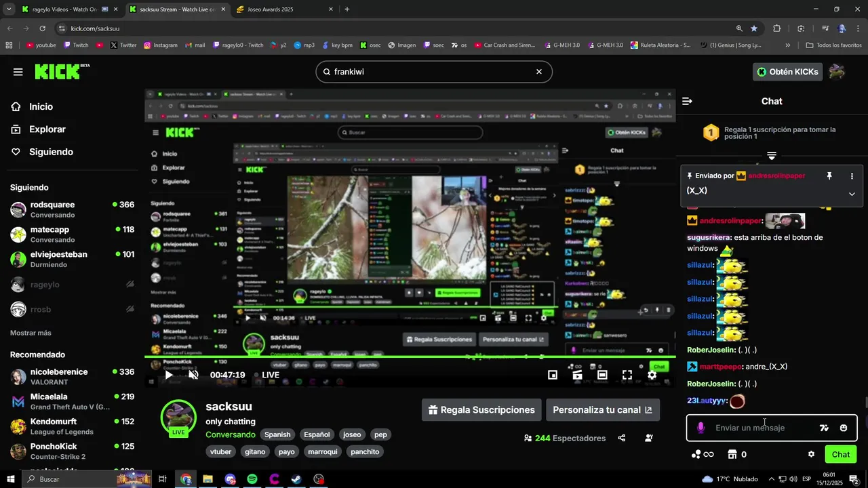Open Chrome extensions puzzle icon
Viewport: 868px width, 488px height.
click(777, 28)
